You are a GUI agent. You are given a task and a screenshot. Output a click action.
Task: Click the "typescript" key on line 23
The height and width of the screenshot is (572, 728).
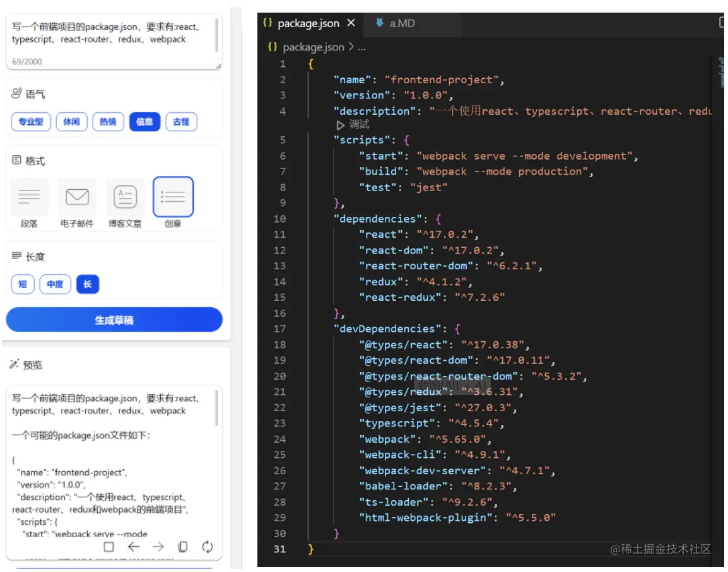397,423
